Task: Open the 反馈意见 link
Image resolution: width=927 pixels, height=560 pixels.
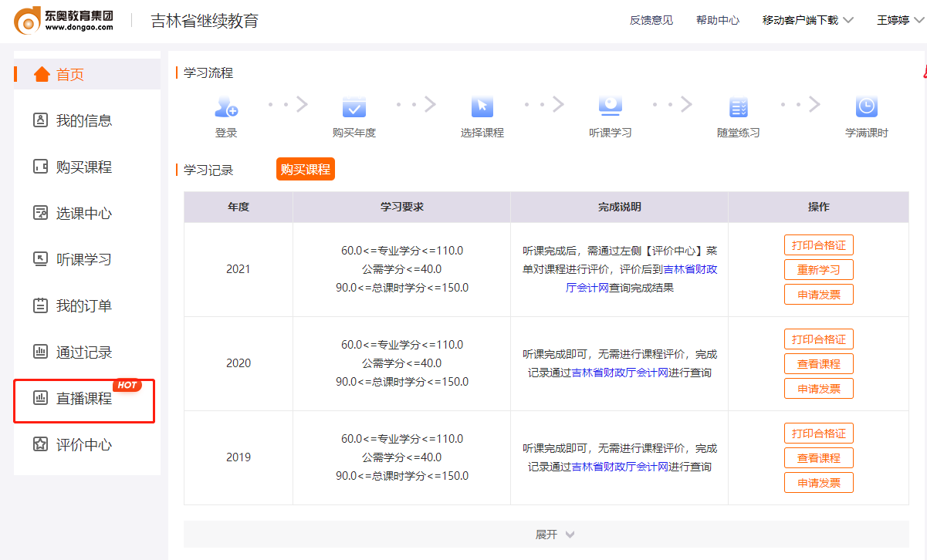Action: 651,20
